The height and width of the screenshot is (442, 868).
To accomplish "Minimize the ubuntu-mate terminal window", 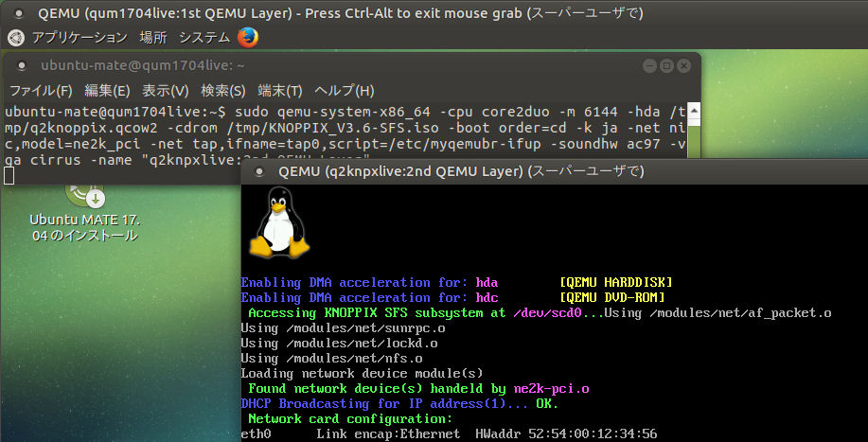I will click(650, 66).
